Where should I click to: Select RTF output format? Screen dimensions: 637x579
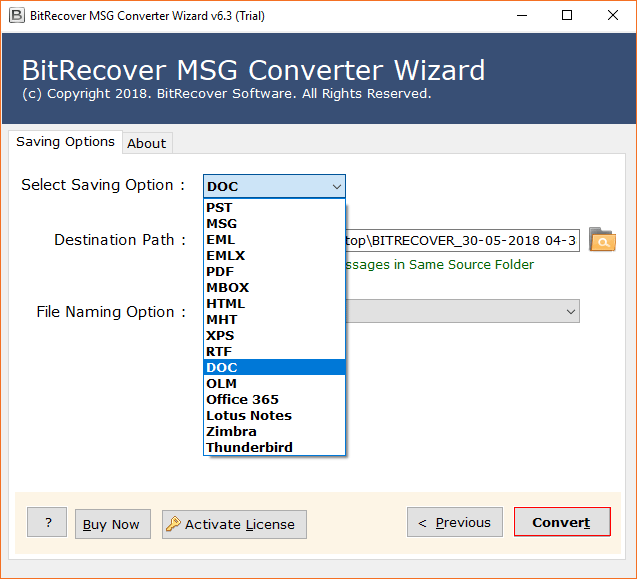274,351
